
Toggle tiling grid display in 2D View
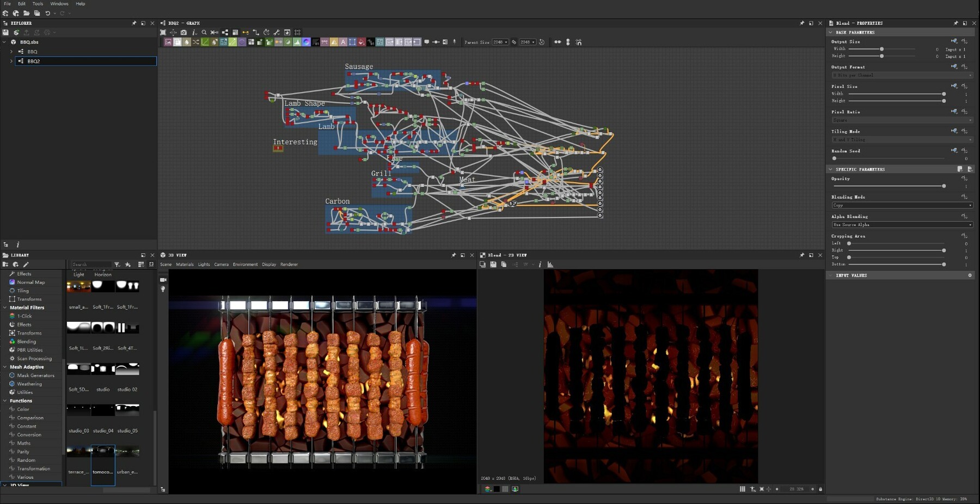click(x=743, y=489)
